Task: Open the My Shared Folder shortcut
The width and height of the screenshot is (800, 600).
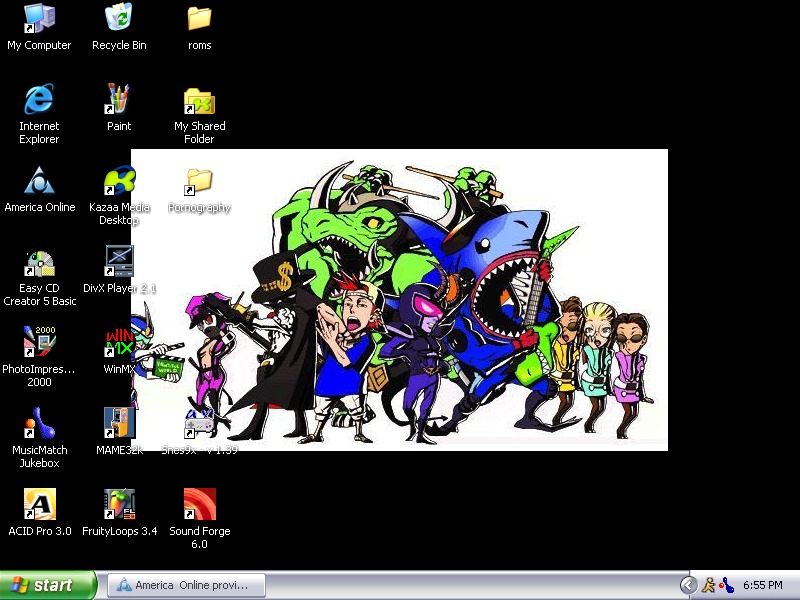Action: click(199, 100)
